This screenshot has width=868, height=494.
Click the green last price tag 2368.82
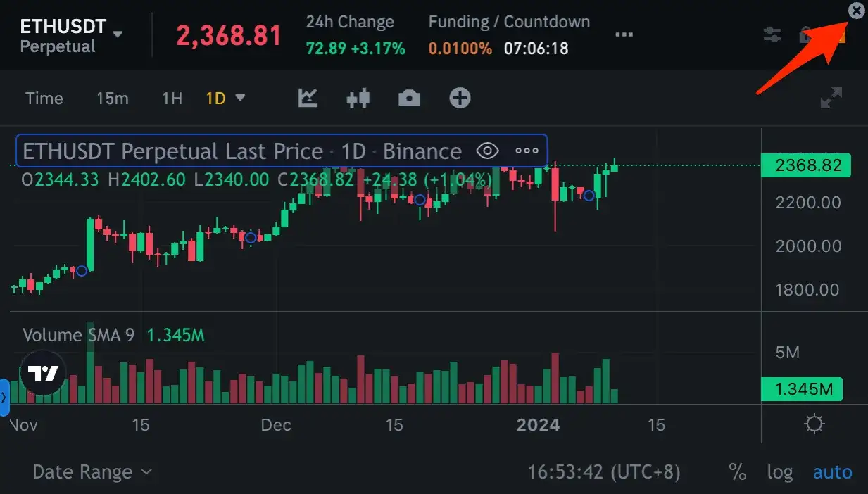806,165
